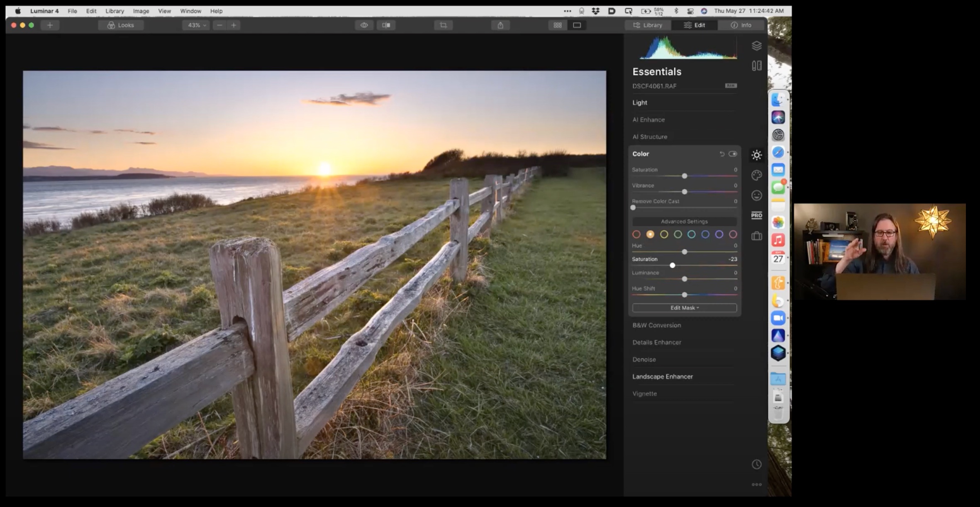Screen dimensions: 980x507
Task: Open the Image menu in the menu bar
Action: pos(141,11)
